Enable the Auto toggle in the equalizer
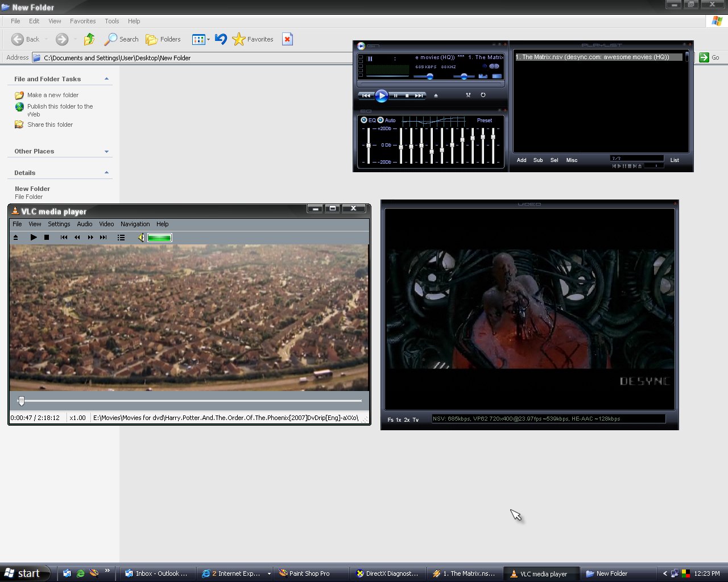Screen dimensions: 728x582 point(382,120)
